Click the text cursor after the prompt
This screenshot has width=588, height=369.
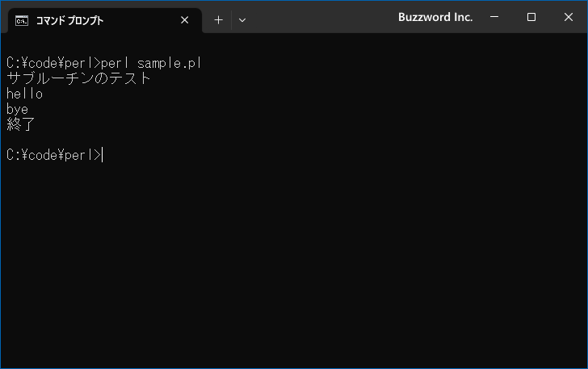tap(103, 155)
